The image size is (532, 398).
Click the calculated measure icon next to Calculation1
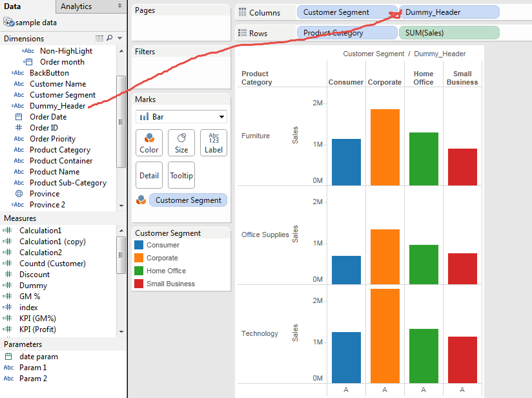point(7,231)
